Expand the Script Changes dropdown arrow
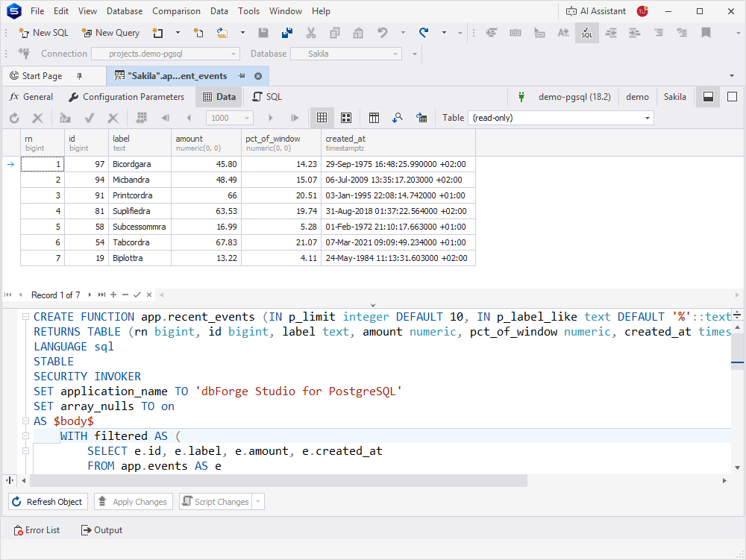The image size is (746, 560). [258, 502]
